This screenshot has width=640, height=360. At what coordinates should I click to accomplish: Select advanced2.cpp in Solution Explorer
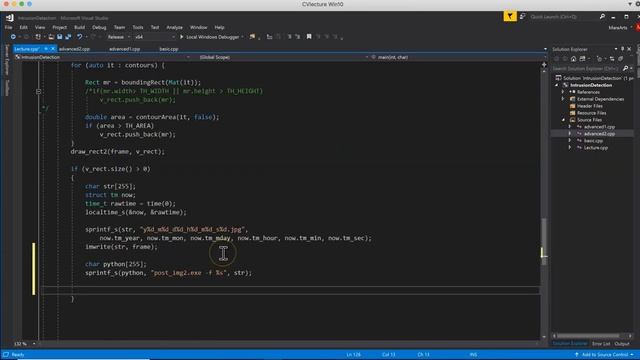[x=599, y=134]
